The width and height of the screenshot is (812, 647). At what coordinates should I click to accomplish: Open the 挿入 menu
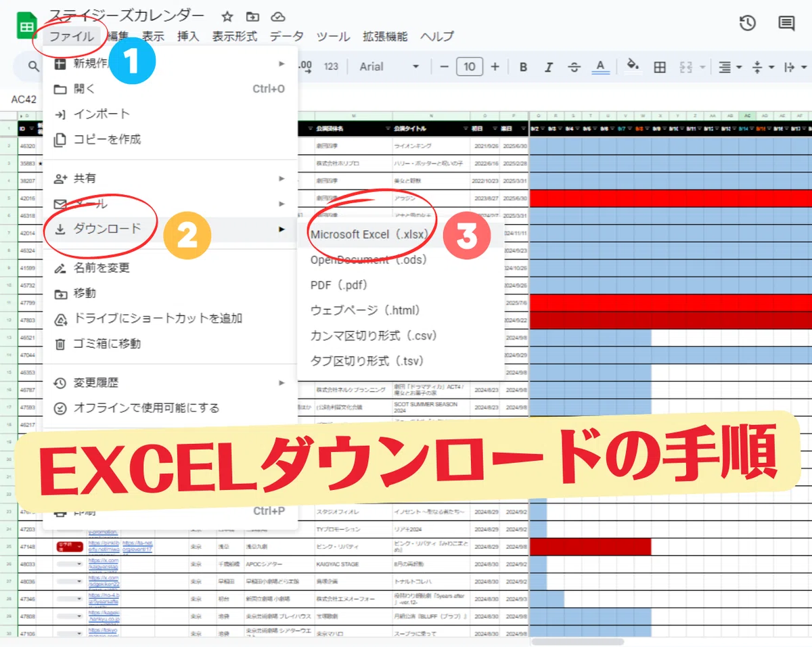pos(188,37)
